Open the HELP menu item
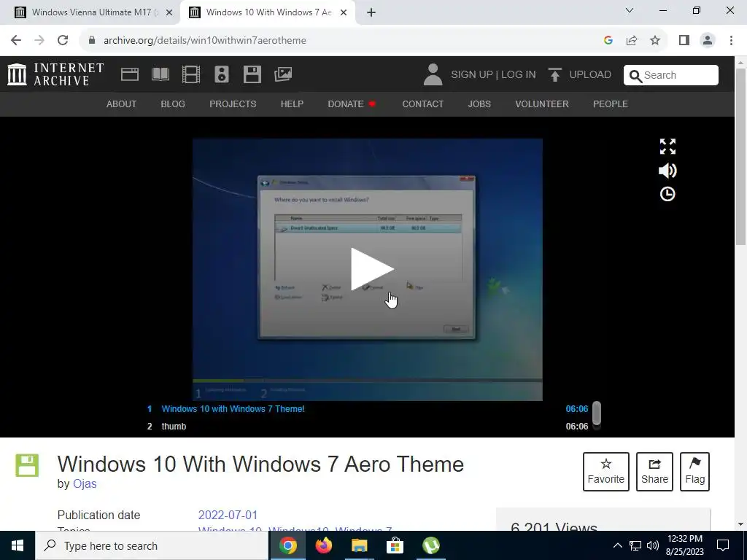The image size is (747, 560). pyautogui.click(x=292, y=104)
